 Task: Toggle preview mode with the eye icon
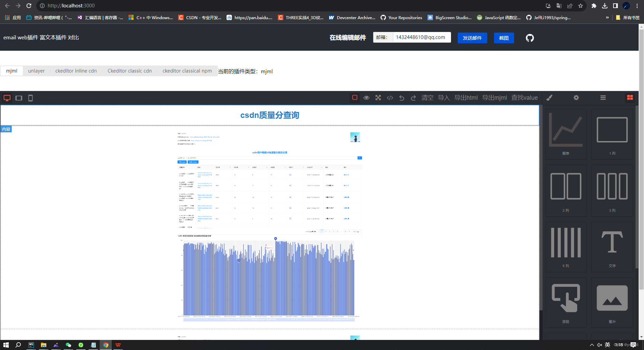(x=366, y=98)
